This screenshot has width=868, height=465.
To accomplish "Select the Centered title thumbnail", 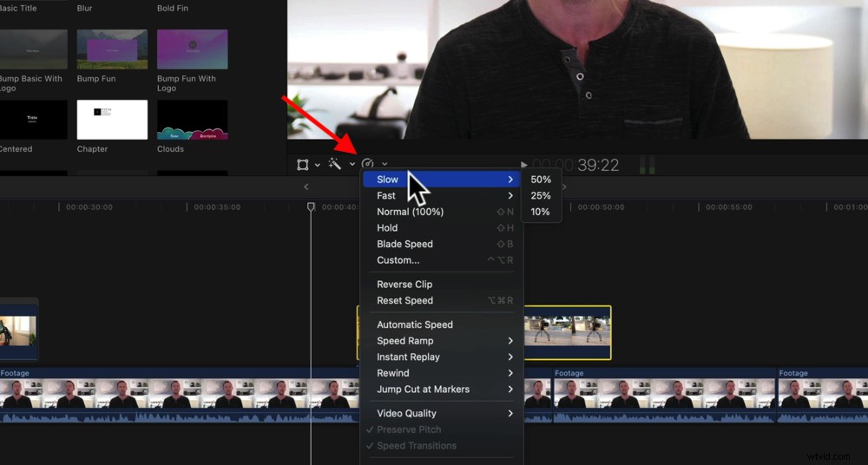I will point(33,120).
